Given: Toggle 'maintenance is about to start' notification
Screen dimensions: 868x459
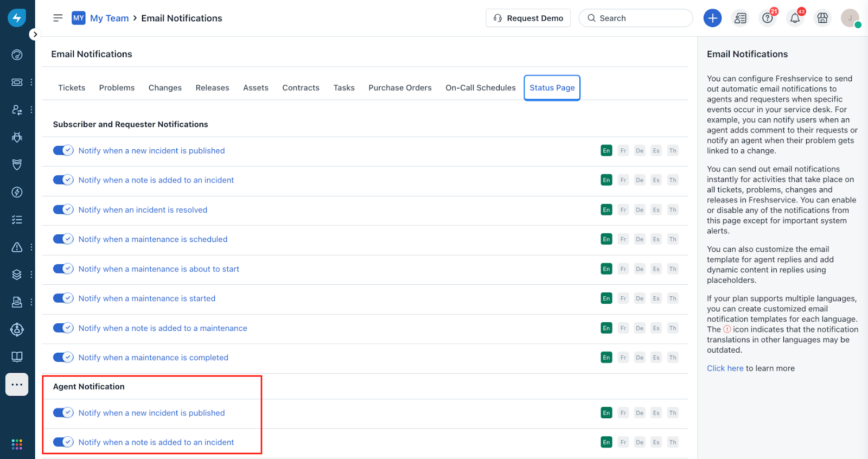Looking at the screenshot, I should (63, 269).
